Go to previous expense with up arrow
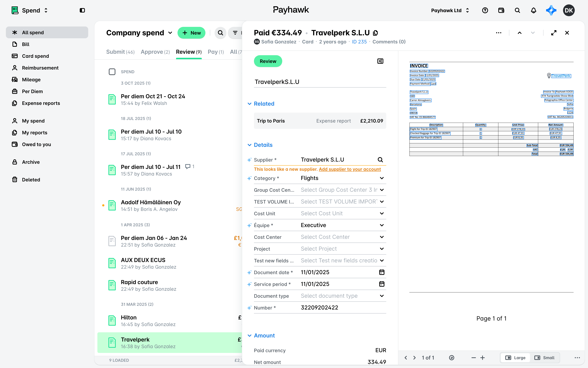Image resolution: width=588 pixels, height=368 pixels. [x=519, y=33]
